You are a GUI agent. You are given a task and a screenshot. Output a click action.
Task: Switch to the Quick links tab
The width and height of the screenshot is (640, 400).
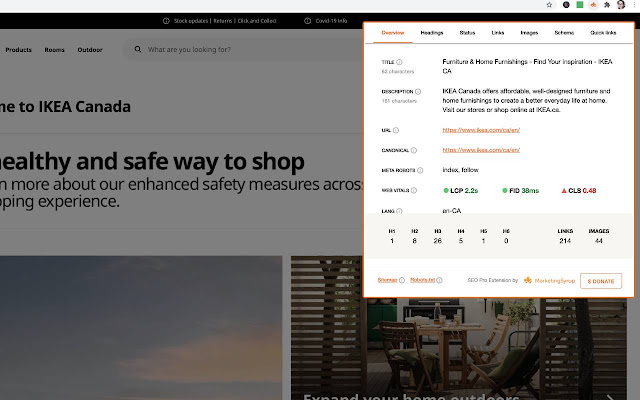[603, 33]
